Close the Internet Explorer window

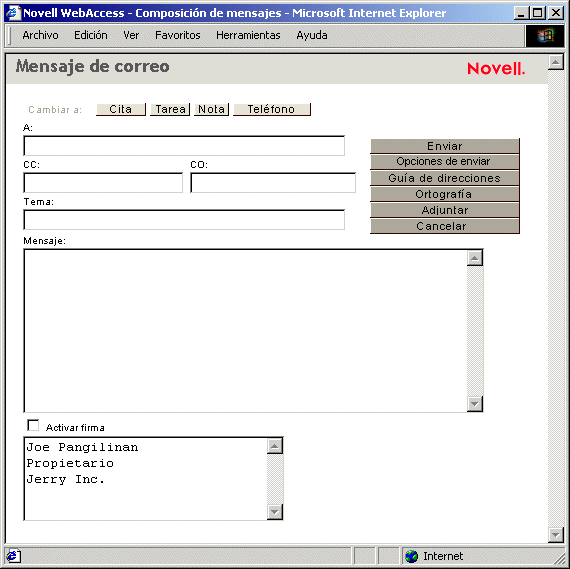tap(556, 13)
